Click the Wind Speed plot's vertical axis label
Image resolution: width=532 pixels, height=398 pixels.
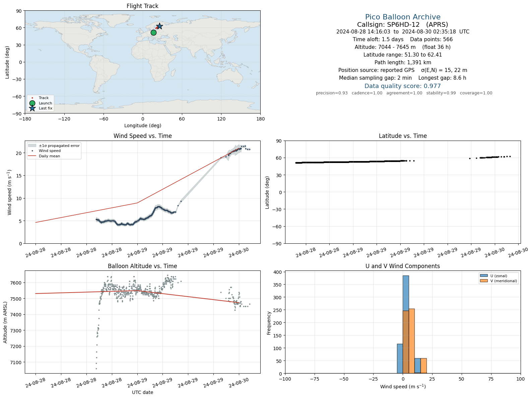tap(9, 192)
